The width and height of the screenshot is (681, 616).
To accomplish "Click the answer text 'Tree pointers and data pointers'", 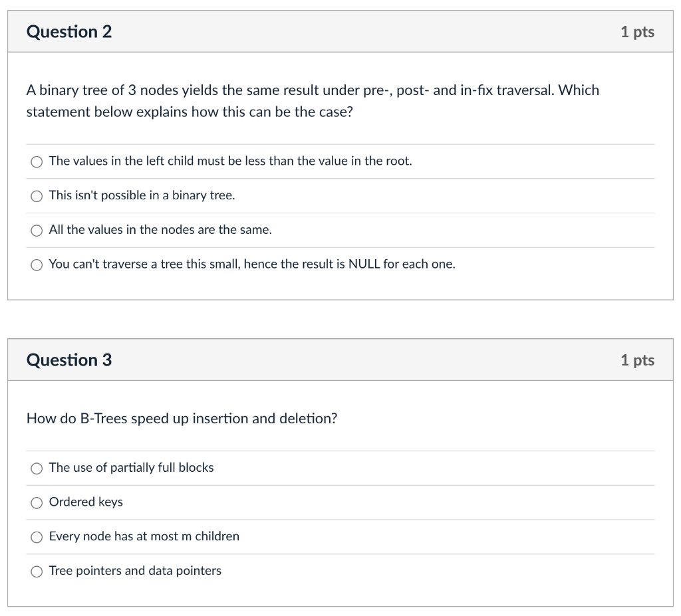I will coord(135,571).
